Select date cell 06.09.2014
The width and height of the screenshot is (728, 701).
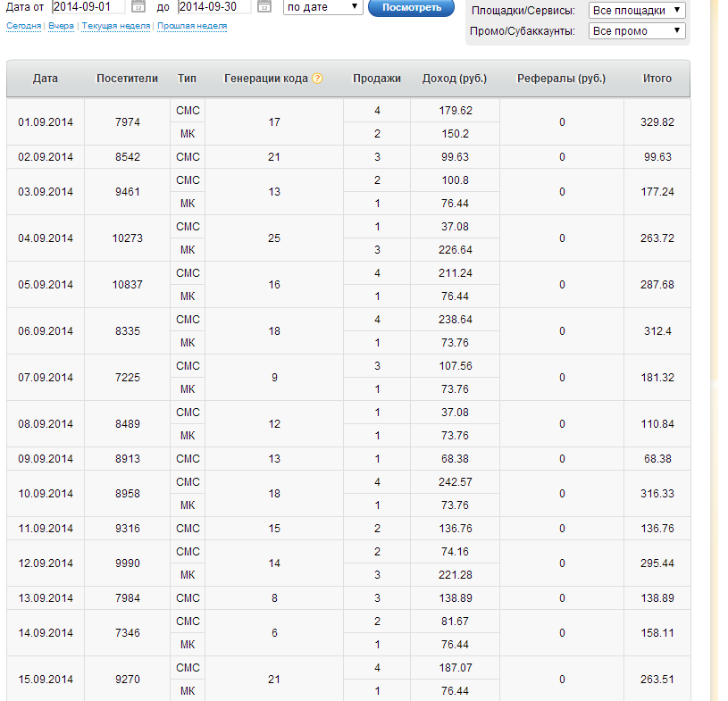click(46, 331)
